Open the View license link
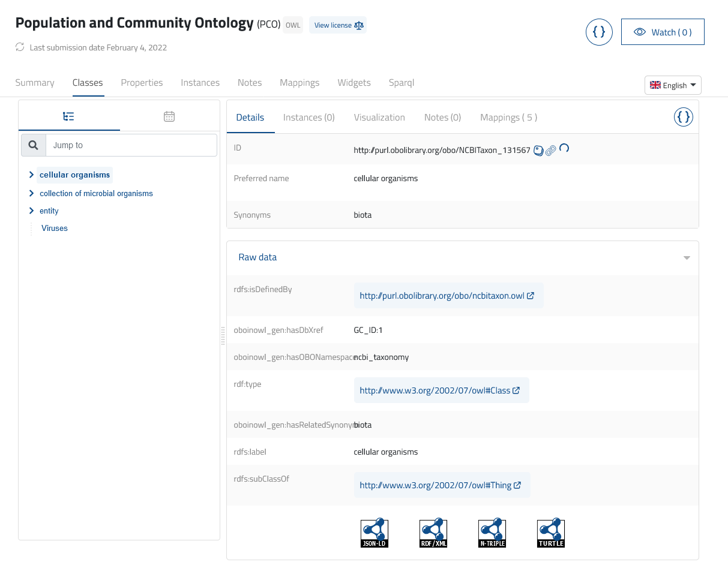728x574 pixels. (x=337, y=25)
